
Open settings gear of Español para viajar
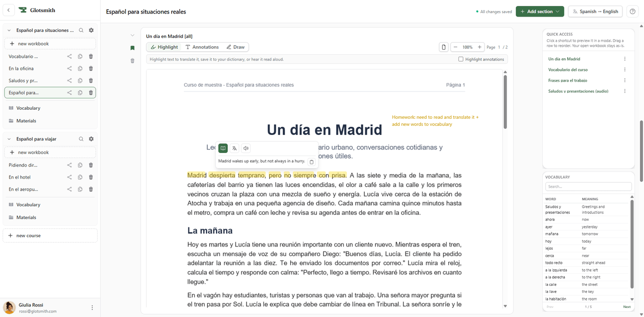coord(91,139)
